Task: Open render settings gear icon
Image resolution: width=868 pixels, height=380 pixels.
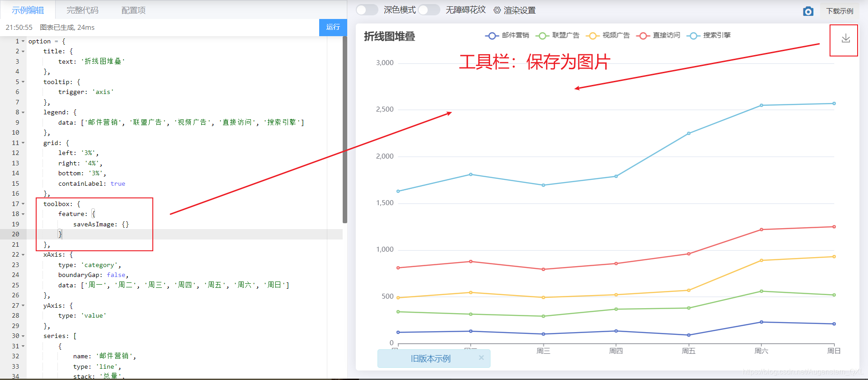Action: point(497,10)
